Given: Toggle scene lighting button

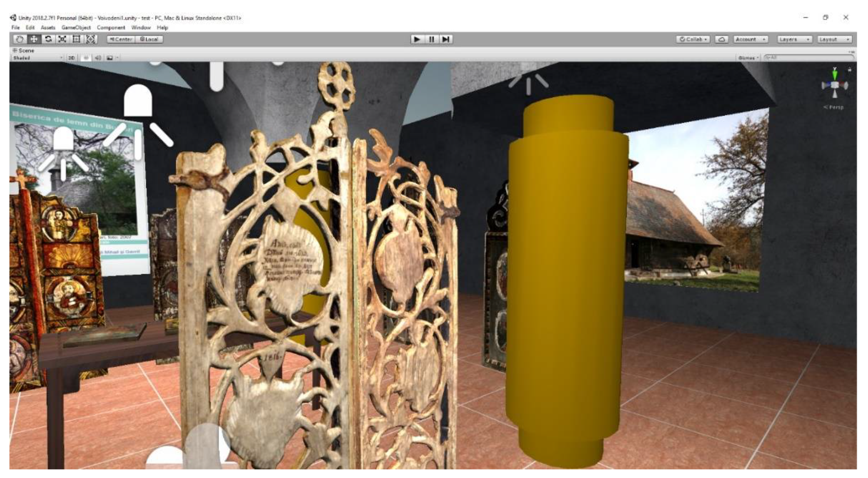Looking at the screenshot, I should (x=85, y=58).
